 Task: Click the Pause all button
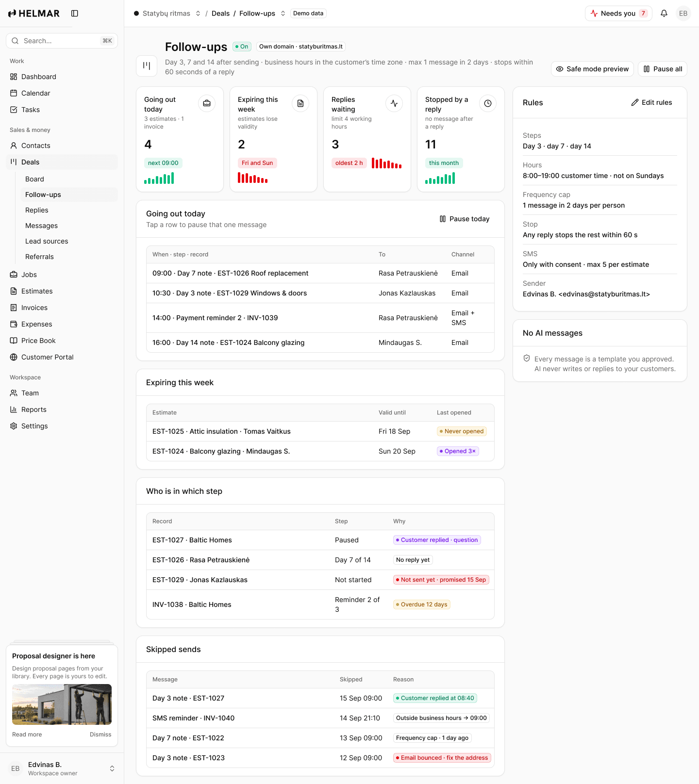pos(663,69)
